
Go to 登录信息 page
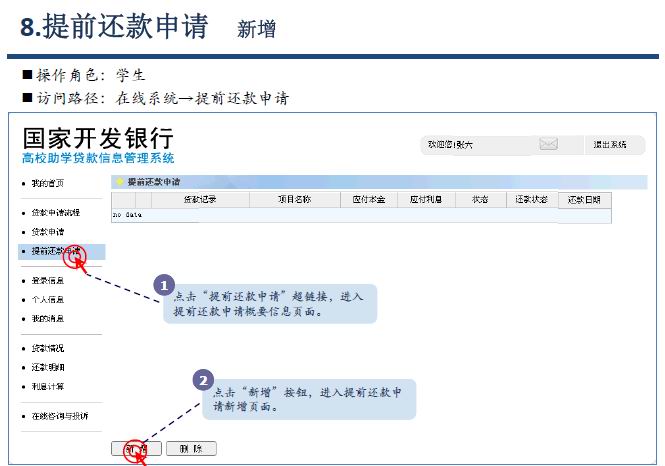pyautogui.click(x=47, y=281)
